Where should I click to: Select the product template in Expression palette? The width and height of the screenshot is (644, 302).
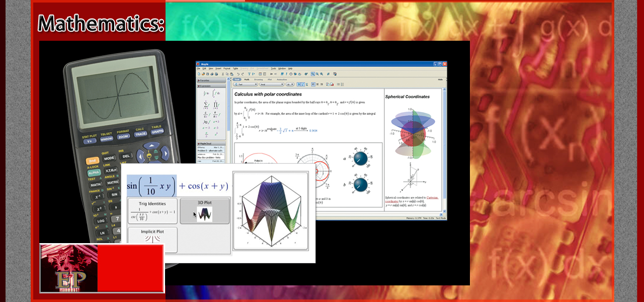pyautogui.click(x=216, y=104)
